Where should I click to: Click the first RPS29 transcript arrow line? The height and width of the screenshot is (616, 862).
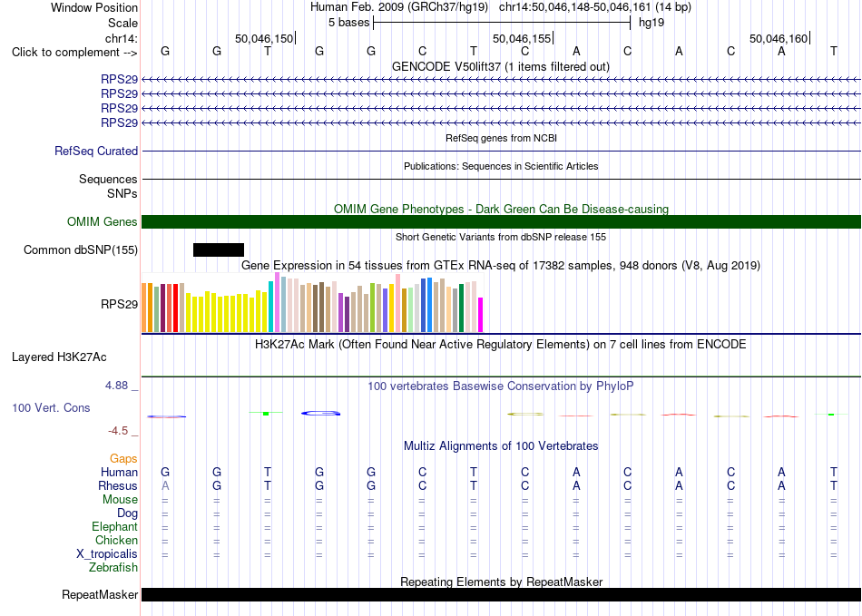(501, 80)
